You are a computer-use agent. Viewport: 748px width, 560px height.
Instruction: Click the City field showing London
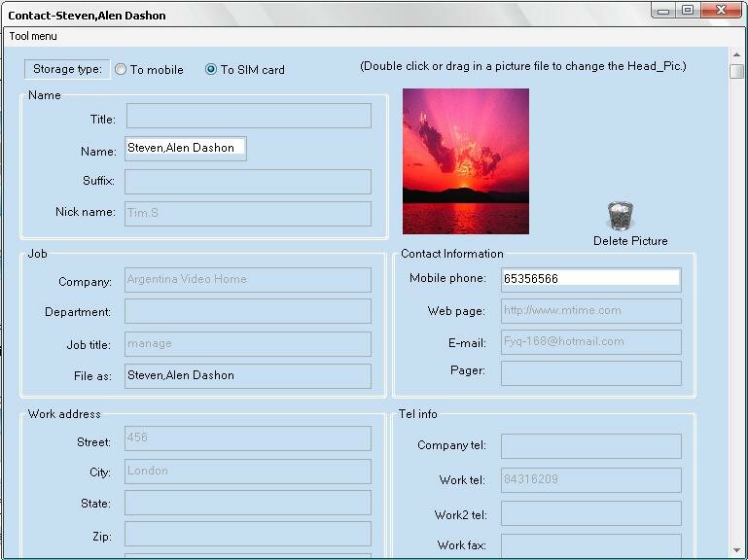248,472
